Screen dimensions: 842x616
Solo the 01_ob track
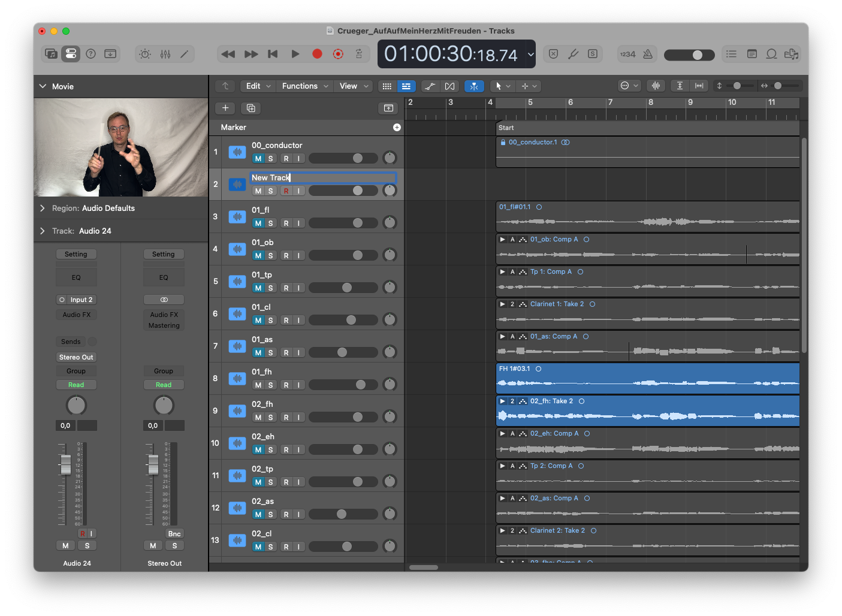(x=270, y=256)
